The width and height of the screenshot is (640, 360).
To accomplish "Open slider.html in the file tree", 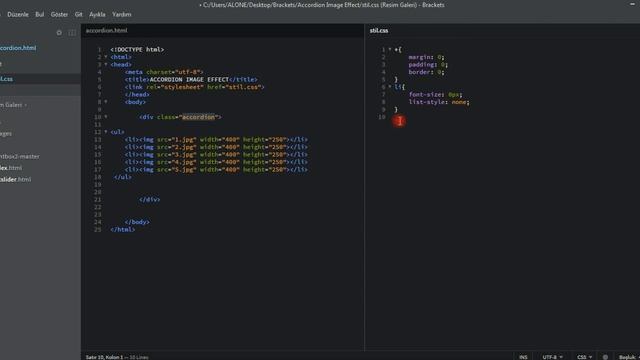I will [16, 179].
